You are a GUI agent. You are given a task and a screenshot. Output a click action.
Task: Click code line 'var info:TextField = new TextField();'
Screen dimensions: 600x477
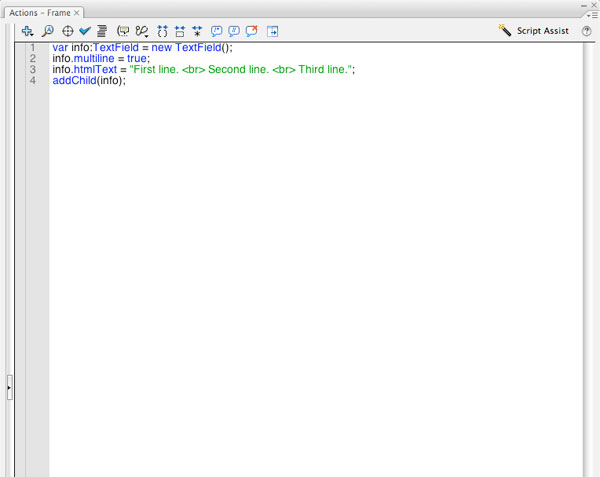tap(142, 47)
